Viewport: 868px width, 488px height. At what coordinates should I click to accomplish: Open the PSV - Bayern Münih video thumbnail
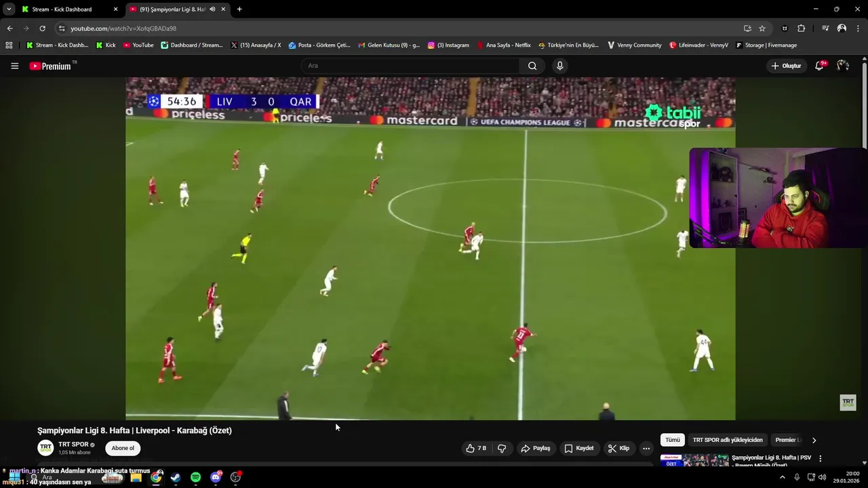point(694,460)
